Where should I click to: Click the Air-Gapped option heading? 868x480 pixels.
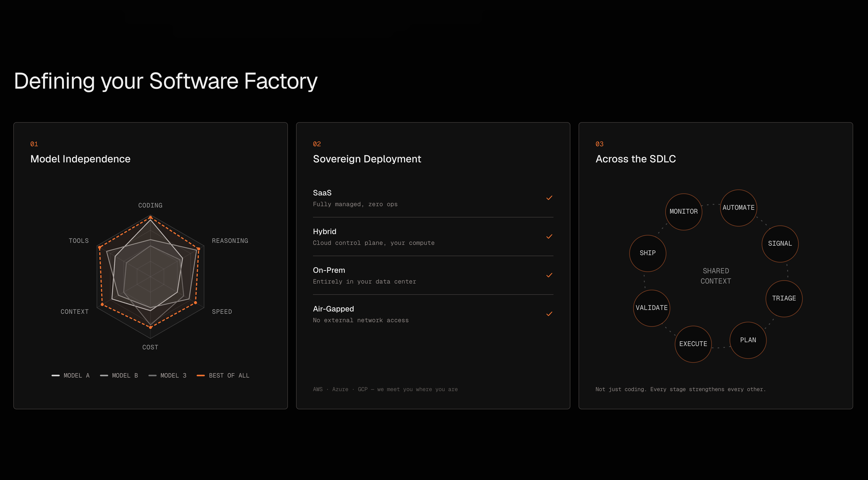[x=333, y=309]
